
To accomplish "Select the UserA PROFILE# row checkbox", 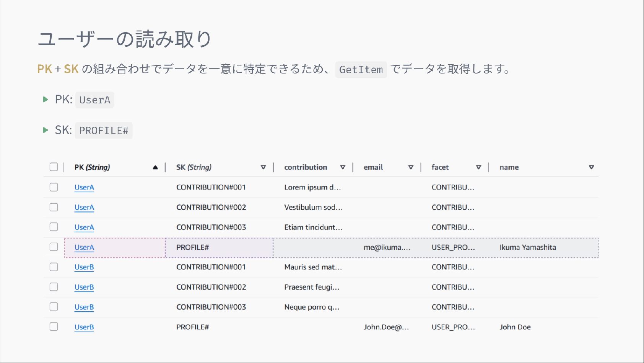I will (54, 247).
